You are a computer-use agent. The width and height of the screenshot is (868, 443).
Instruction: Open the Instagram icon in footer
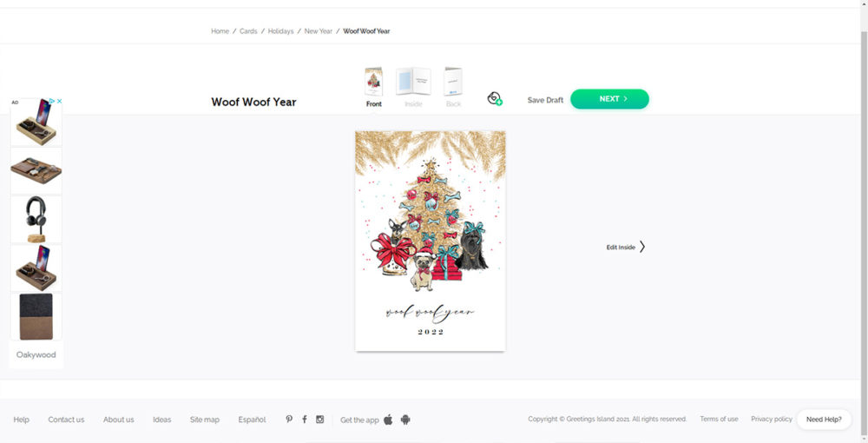click(320, 420)
